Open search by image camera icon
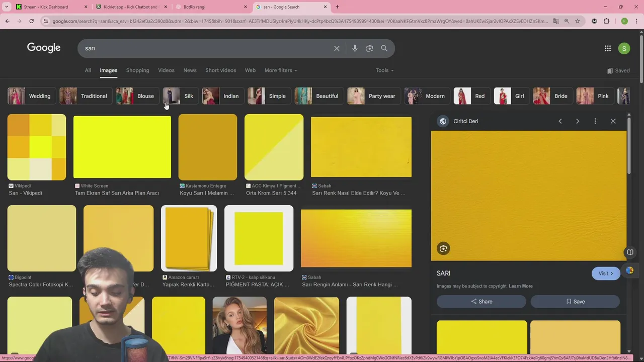Image resolution: width=644 pixels, height=362 pixels. 369,48
